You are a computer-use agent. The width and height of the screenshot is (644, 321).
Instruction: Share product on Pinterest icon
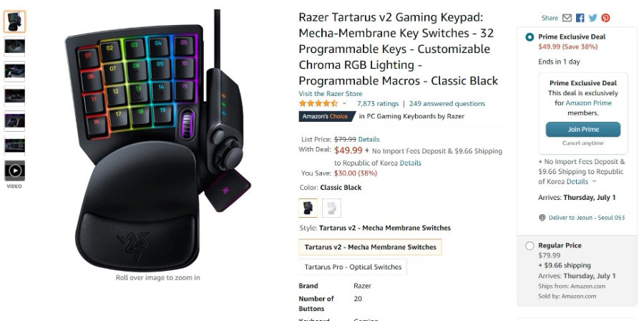tap(606, 18)
